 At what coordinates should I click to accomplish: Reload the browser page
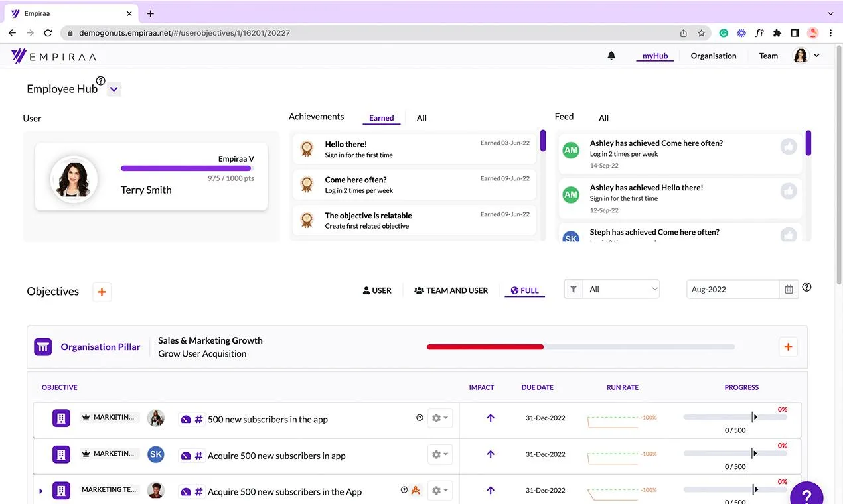tap(48, 32)
